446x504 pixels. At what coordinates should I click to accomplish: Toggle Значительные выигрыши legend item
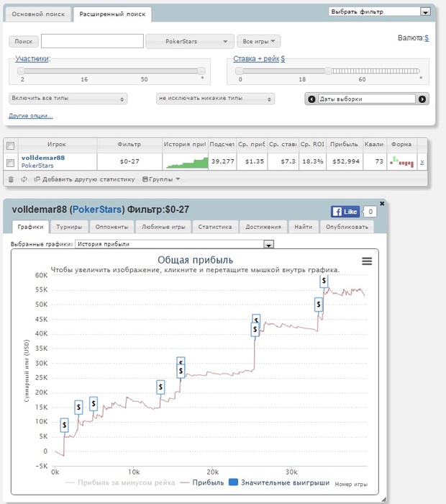click(279, 482)
